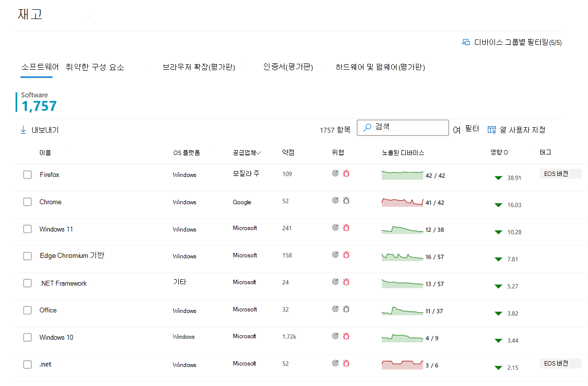Click Chrome red exposed devices chart
The height and width of the screenshot is (386, 588).
pos(402,202)
